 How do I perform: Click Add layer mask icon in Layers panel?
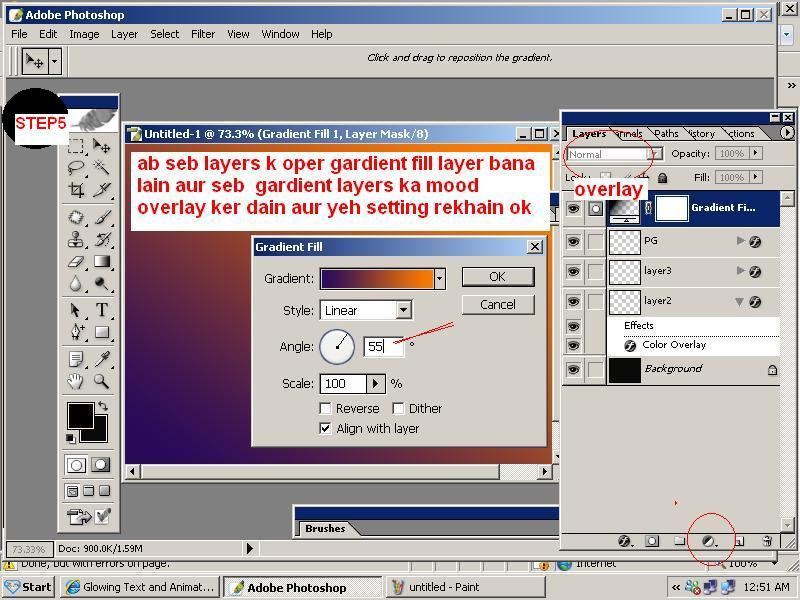[652, 541]
